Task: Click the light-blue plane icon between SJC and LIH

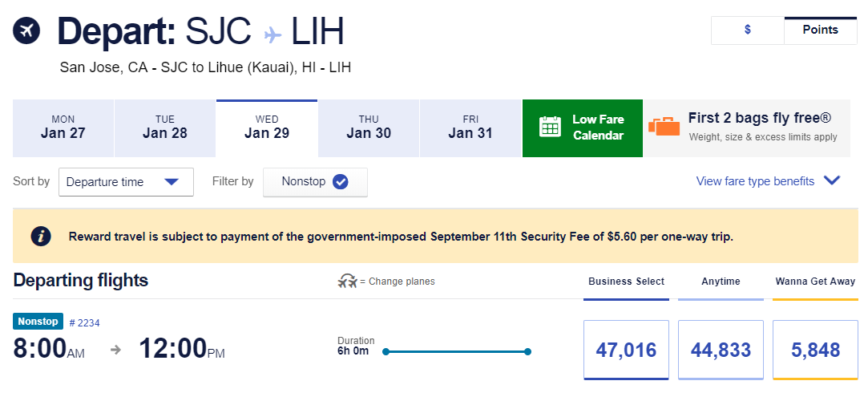Action: (x=273, y=33)
